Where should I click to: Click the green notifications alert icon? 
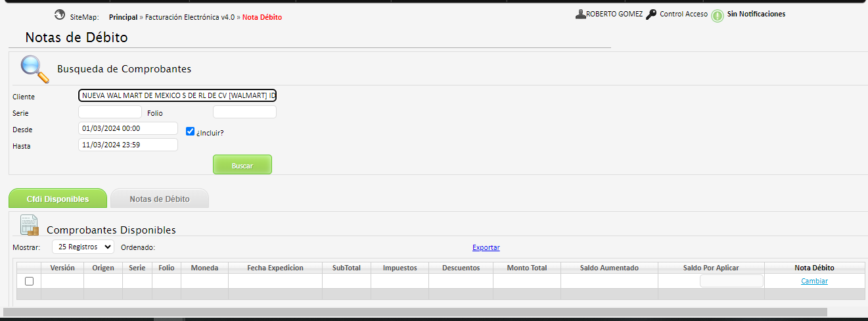718,15
